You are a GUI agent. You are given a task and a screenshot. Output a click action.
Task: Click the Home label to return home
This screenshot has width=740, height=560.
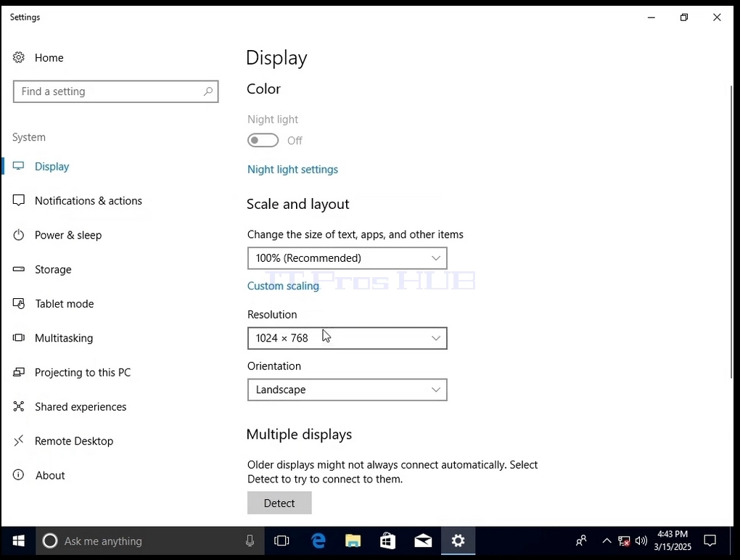coord(49,57)
